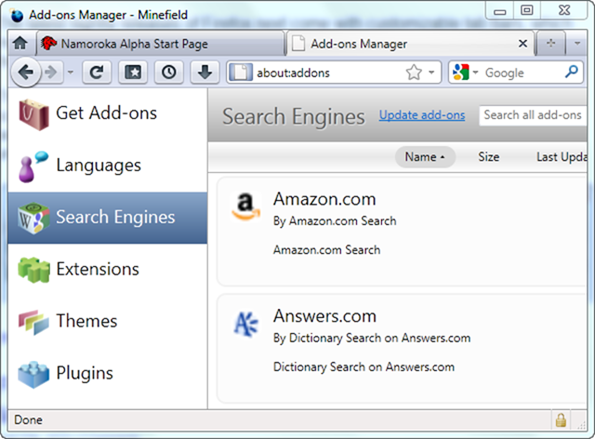Sort the list by Size
595x439 pixels.
tap(488, 157)
